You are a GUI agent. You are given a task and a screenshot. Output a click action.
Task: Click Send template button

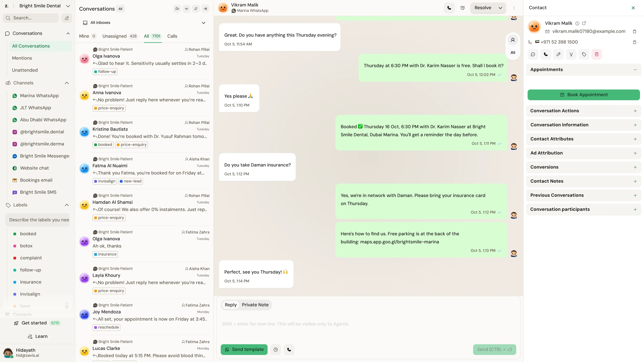[x=244, y=350]
